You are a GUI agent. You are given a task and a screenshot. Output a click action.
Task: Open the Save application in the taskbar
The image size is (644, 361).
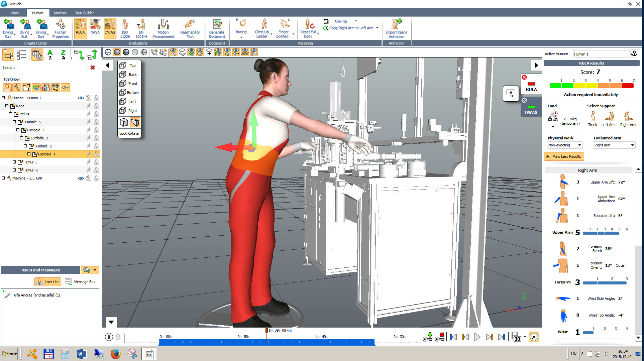coord(48,354)
